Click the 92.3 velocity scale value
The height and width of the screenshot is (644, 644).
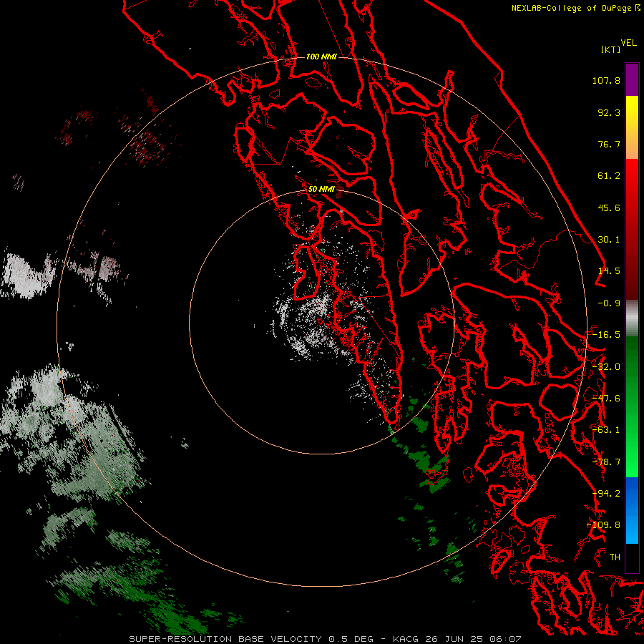[x=609, y=112]
